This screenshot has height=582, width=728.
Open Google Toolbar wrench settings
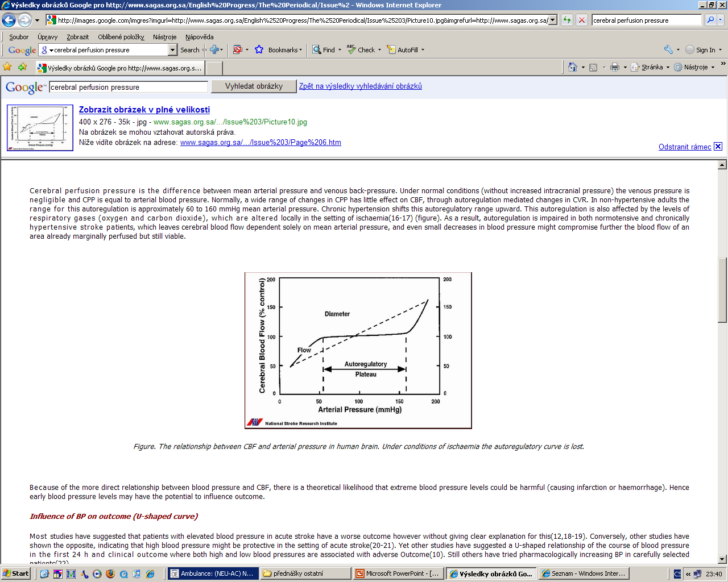click(668, 50)
